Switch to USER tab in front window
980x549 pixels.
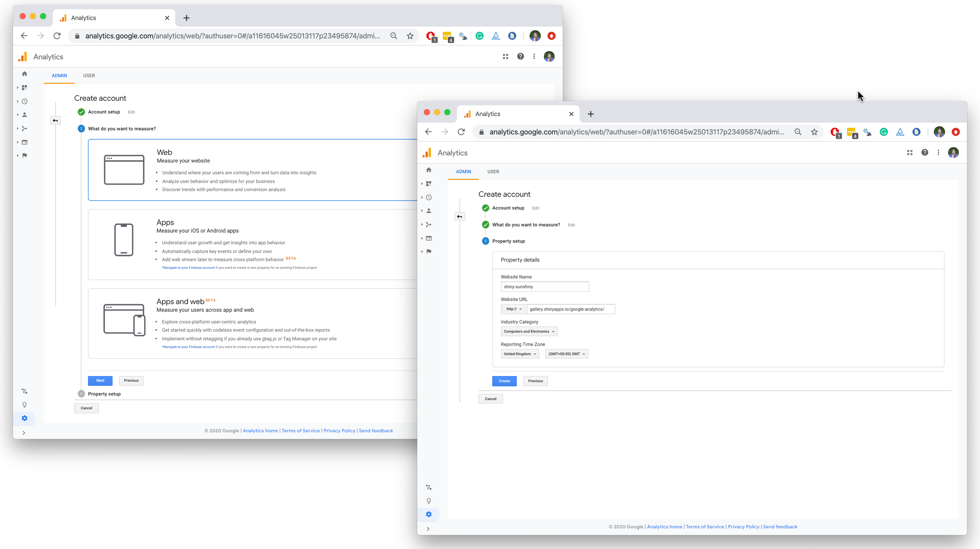(x=493, y=172)
